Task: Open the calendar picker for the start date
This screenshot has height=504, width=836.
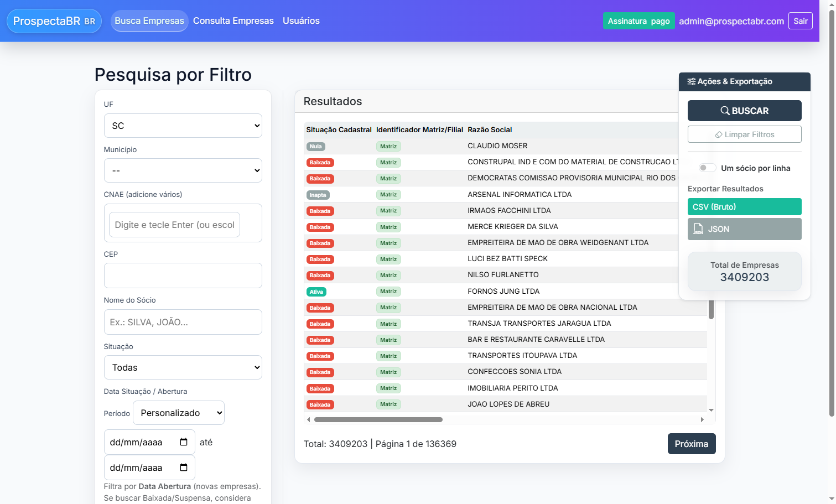Action: click(x=184, y=441)
